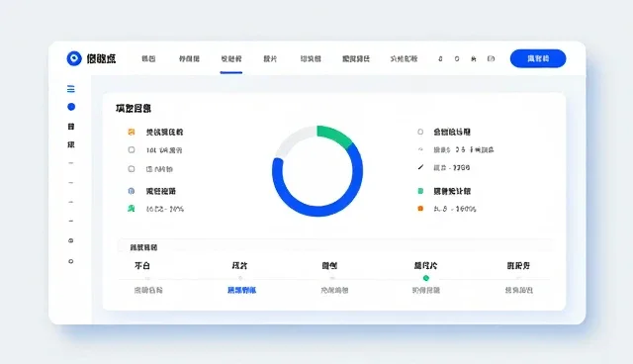Open the last navigation tab before the header icons
This screenshot has width=633, height=364.
pos(404,59)
